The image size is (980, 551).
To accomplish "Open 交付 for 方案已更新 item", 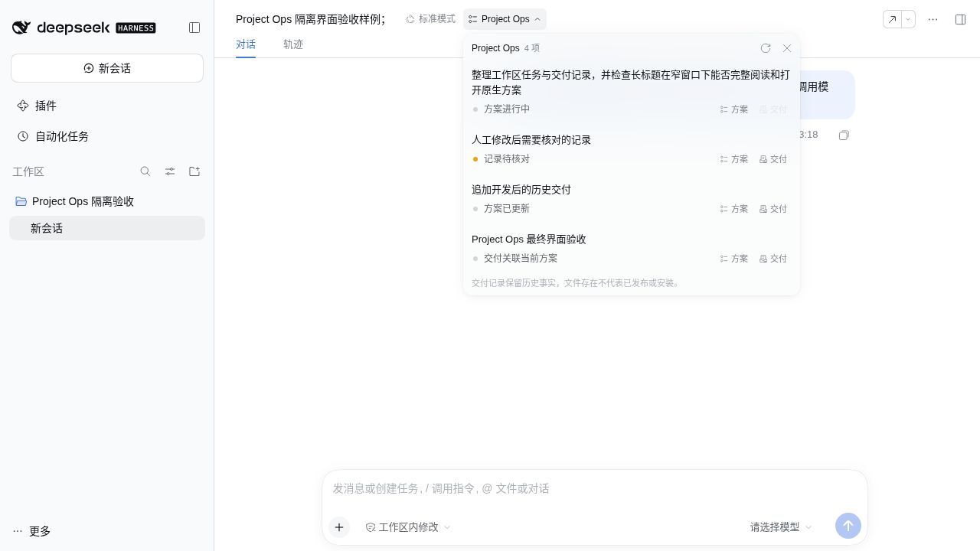I will coord(773,209).
